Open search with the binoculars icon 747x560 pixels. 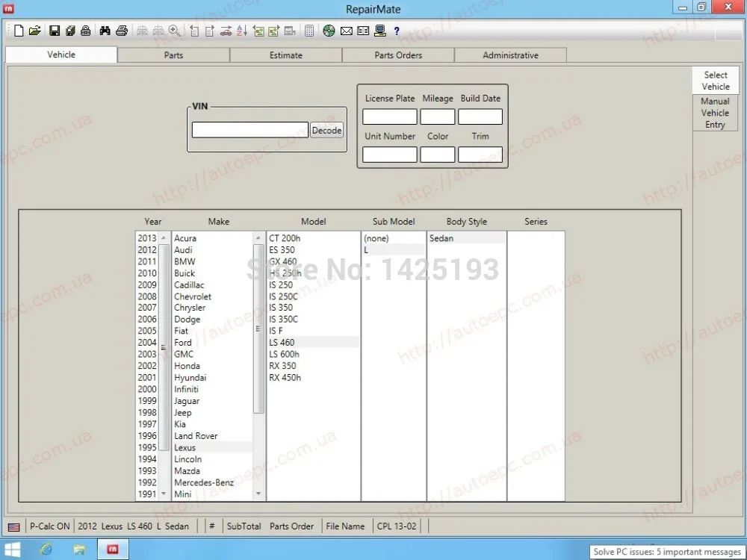[105, 31]
